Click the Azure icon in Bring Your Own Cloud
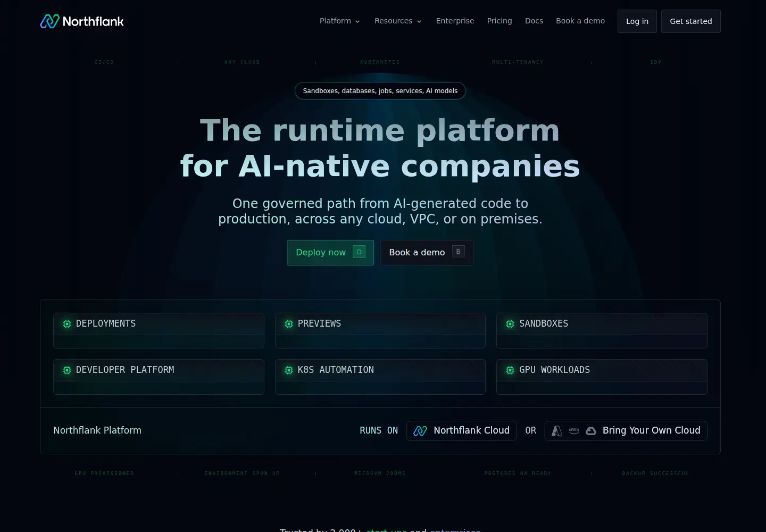 (x=557, y=431)
